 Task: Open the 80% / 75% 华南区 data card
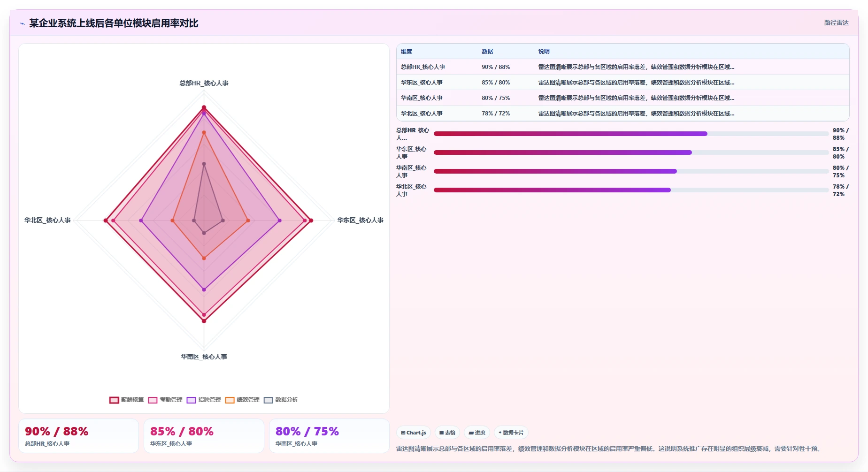point(329,436)
